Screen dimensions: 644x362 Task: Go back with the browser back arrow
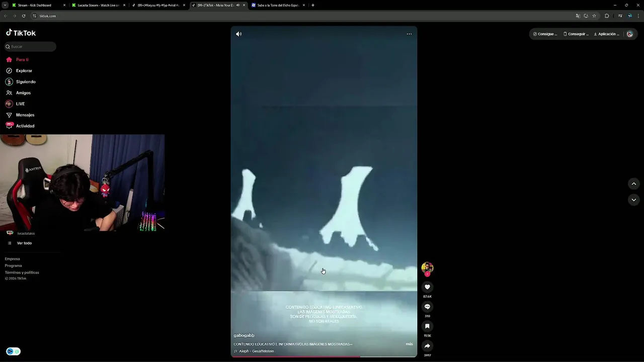point(6,16)
